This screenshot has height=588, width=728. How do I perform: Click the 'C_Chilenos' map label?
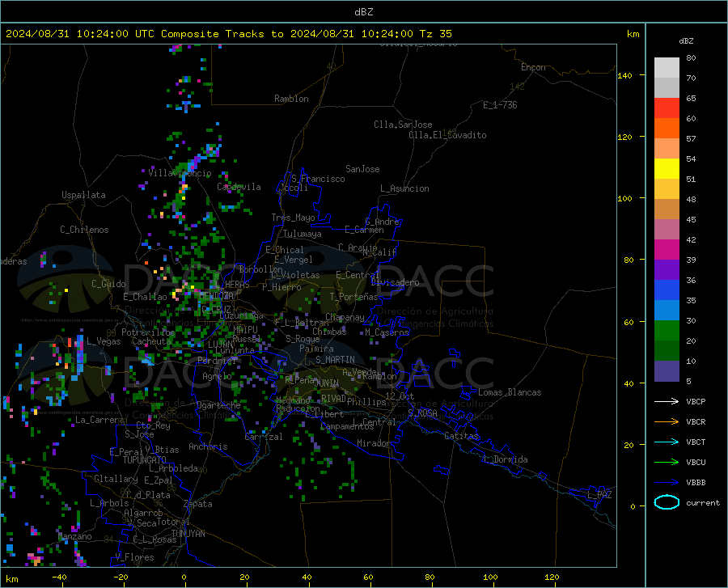(x=84, y=230)
